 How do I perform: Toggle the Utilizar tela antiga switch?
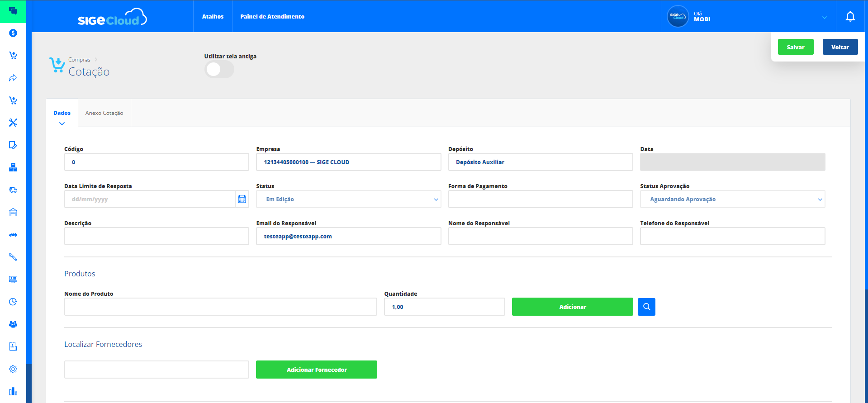tap(219, 69)
